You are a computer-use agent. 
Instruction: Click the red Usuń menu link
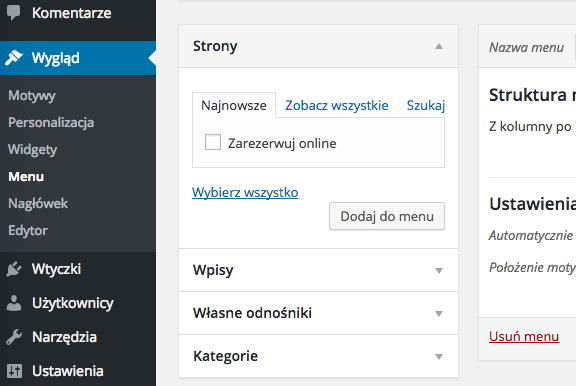click(x=524, y=336)
